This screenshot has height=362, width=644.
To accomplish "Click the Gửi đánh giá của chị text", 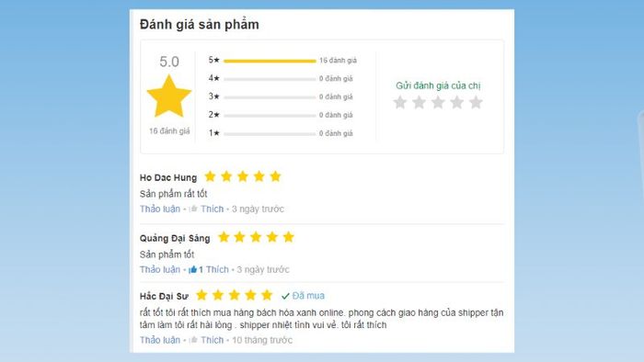I will [438, 85].
